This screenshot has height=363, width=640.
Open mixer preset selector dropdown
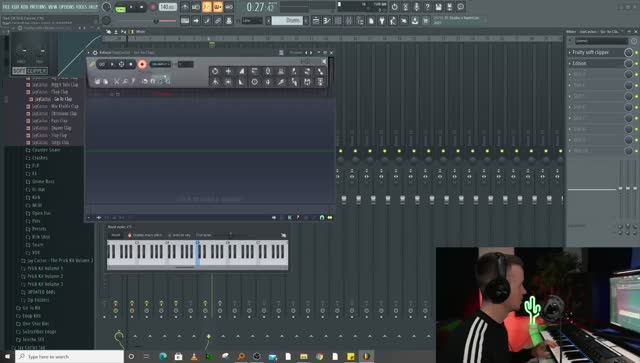[602, 41]
